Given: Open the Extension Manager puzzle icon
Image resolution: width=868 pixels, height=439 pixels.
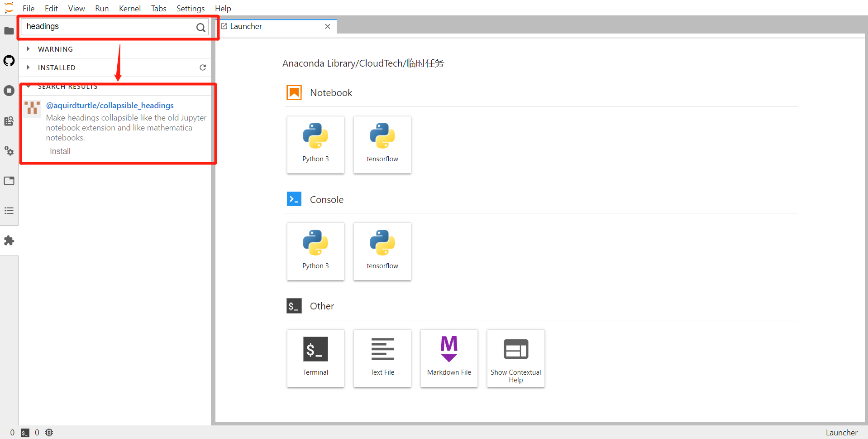Looking at the screenshot, I should pyautogui.click(x=9, y=241).
